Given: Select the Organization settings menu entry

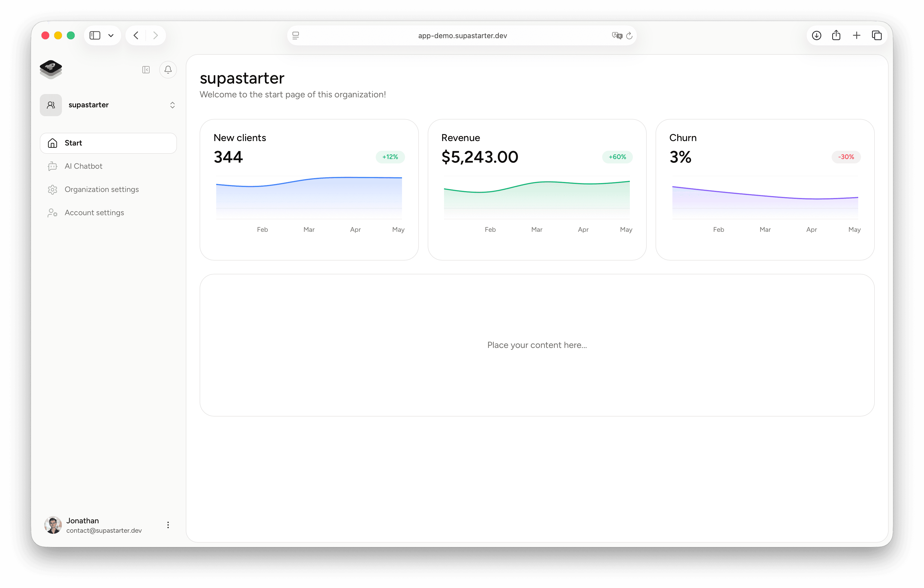Looking at the screenshot, I should pyautogui.click(x=101, y=189).
